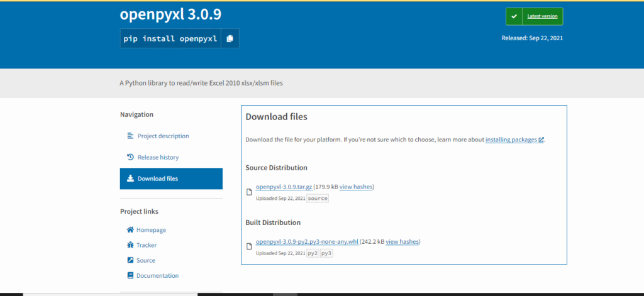644x296 pixels.
Task: Click the house icon beside Homepage
Action: tap(130, 230)
